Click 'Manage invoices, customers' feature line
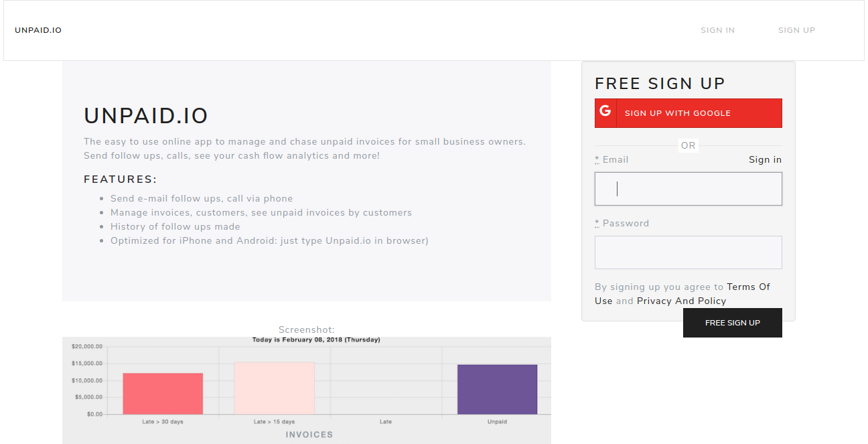868x444 pixels. [x=261, y=212]
